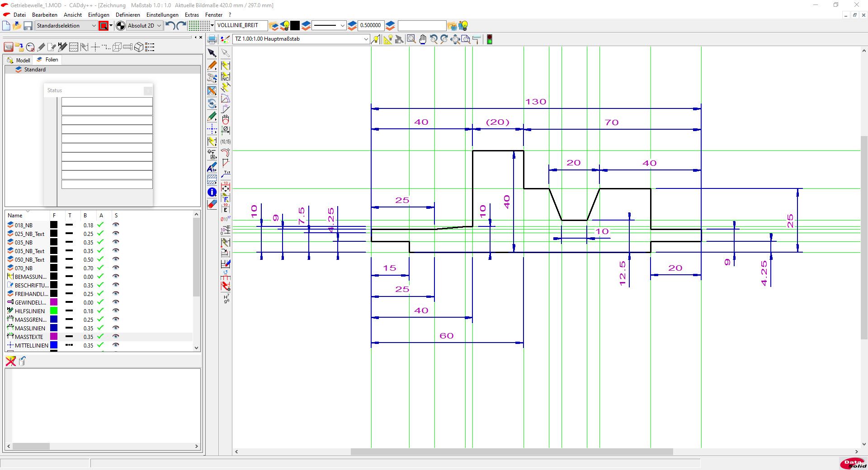
Task: Switch to the Modell tab
Action: 19,60
